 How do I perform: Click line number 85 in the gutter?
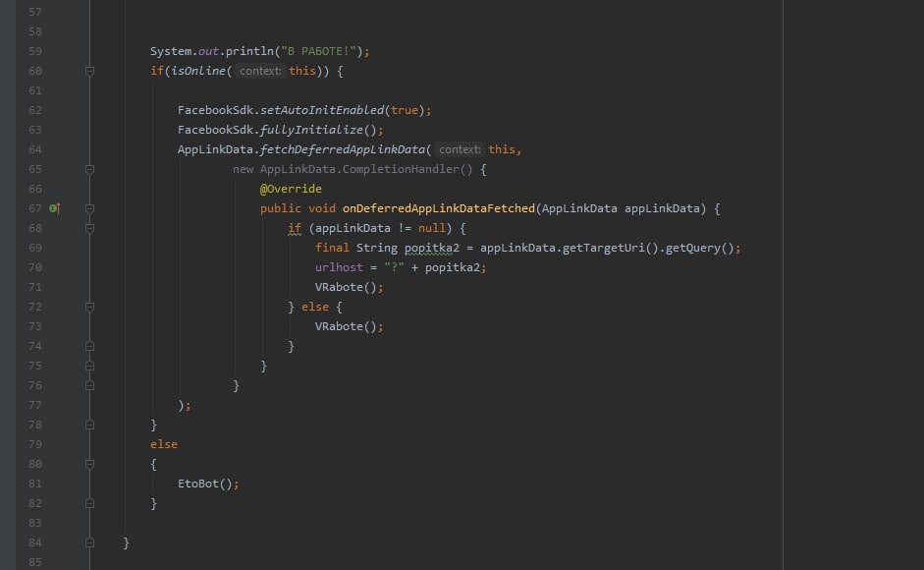click(34, 562)
